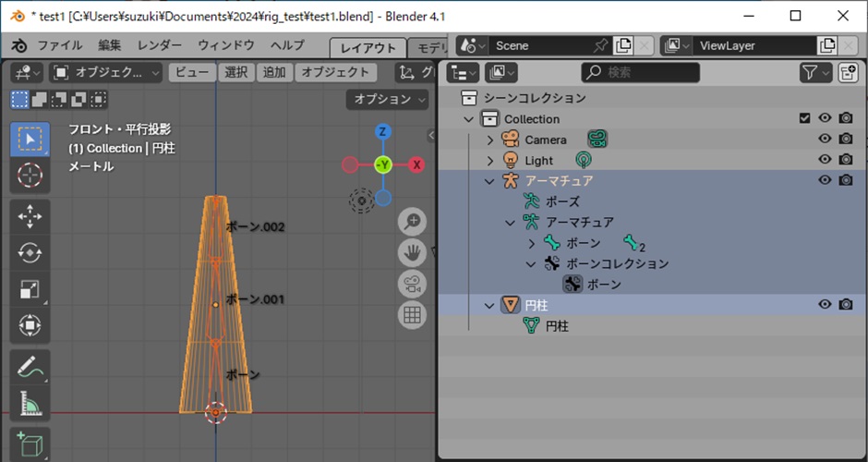This screenshot has width=868, height=462.
Task: Open the オプション dropdown in viewport
Action: click(388, 99)
